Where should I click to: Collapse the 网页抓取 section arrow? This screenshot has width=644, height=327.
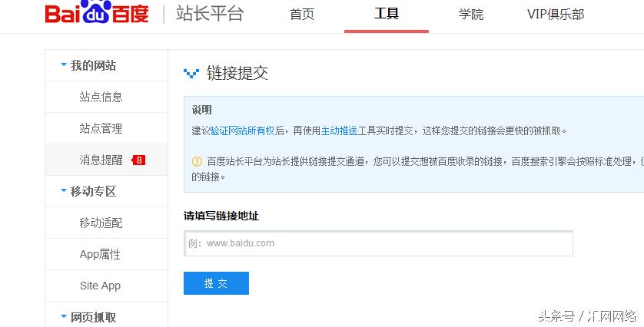(64, 316)
